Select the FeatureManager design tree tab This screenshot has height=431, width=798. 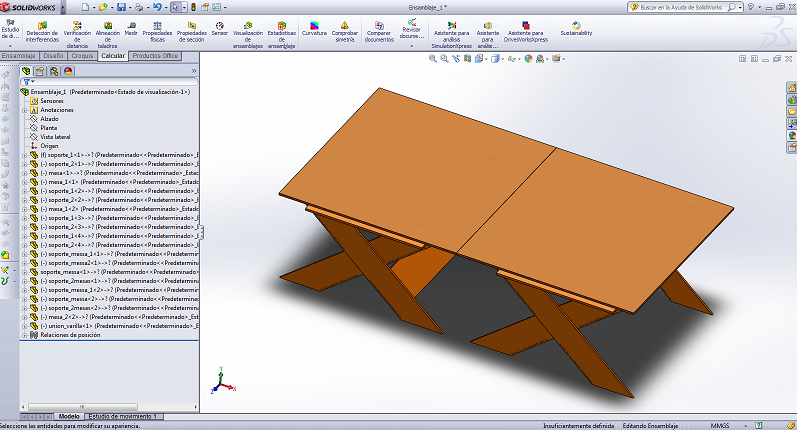click(x=26, y=71)
